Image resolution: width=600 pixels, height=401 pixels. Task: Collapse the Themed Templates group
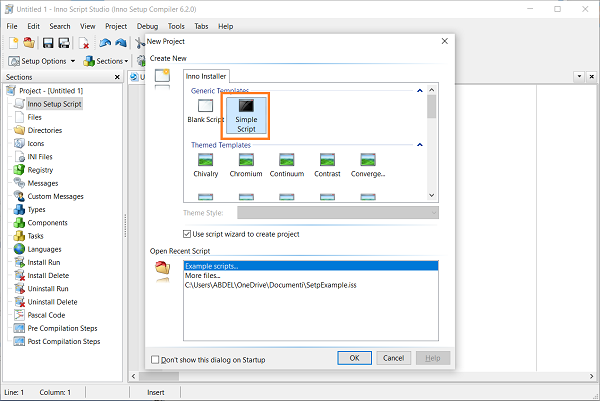point(420,145)
